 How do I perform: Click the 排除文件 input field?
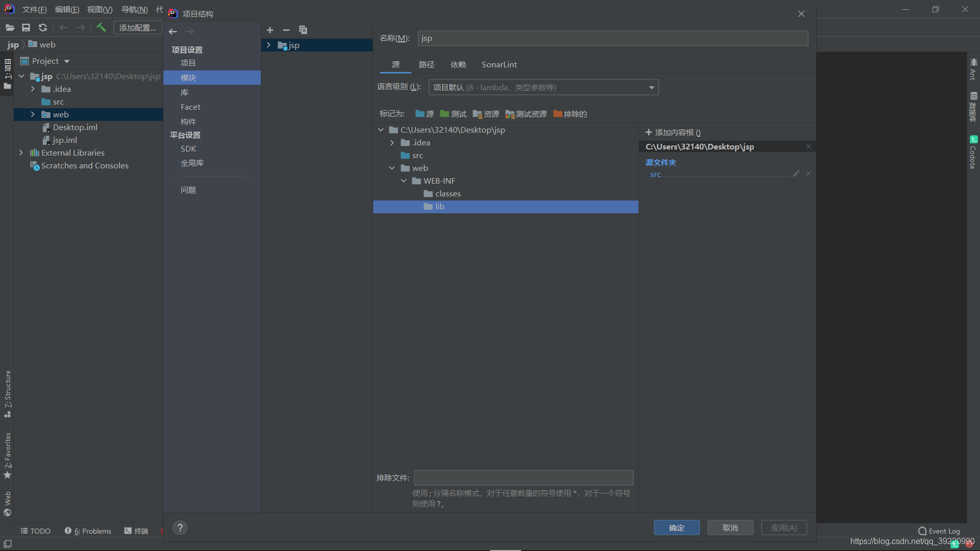(x=523, y=478)
